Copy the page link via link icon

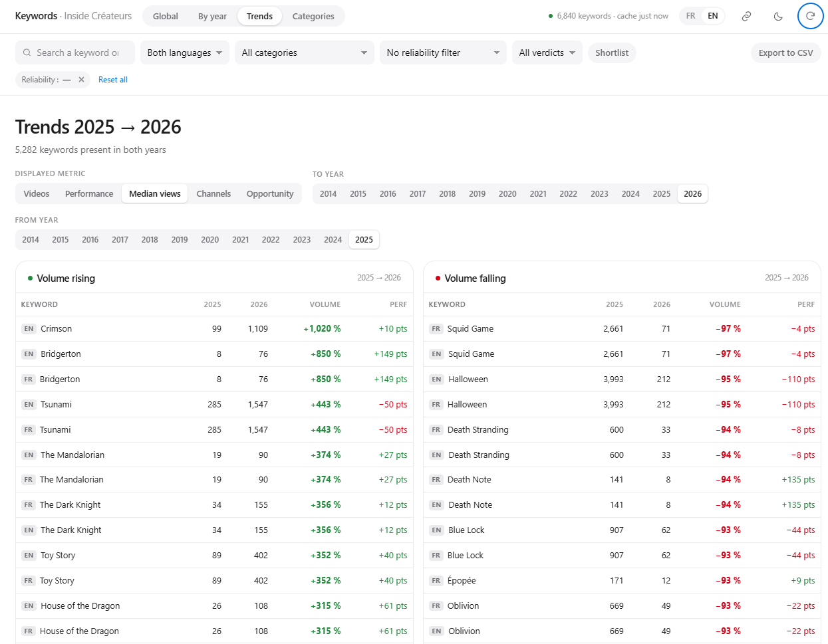[x=746, y=16]
